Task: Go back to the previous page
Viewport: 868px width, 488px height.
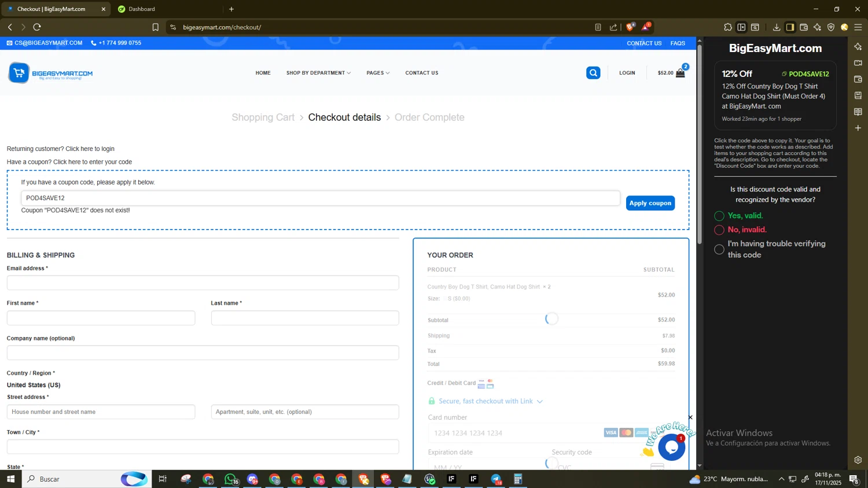Action: 10,27
